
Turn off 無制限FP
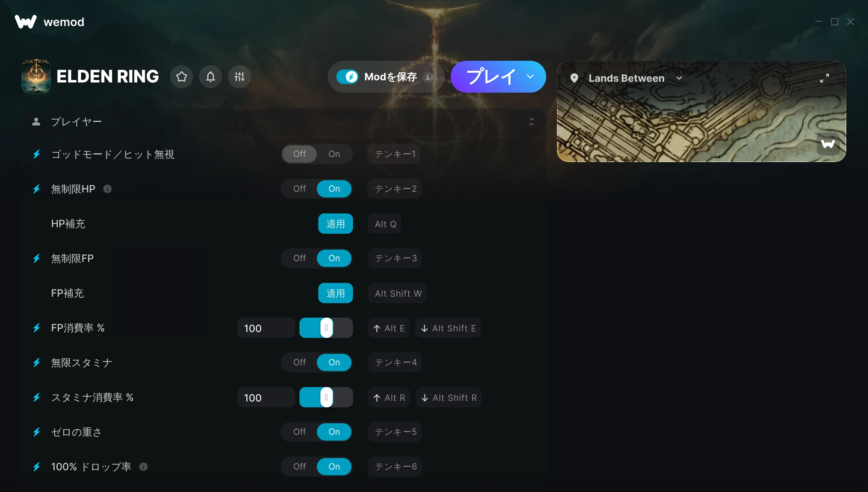point(299,258)
